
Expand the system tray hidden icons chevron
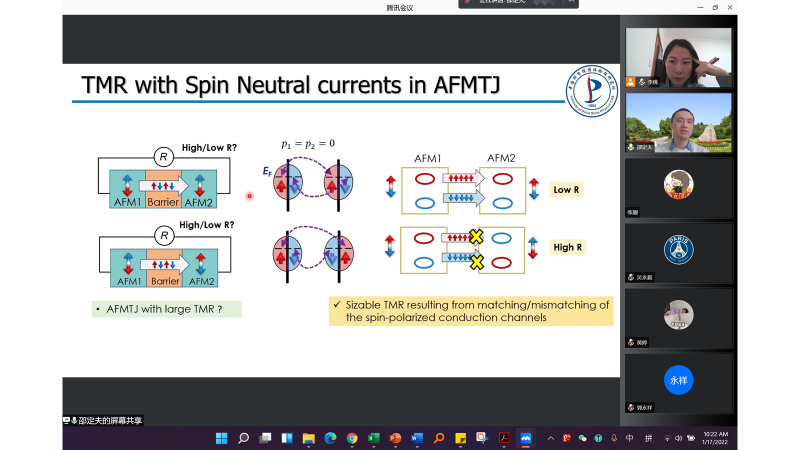coord(549,438)
